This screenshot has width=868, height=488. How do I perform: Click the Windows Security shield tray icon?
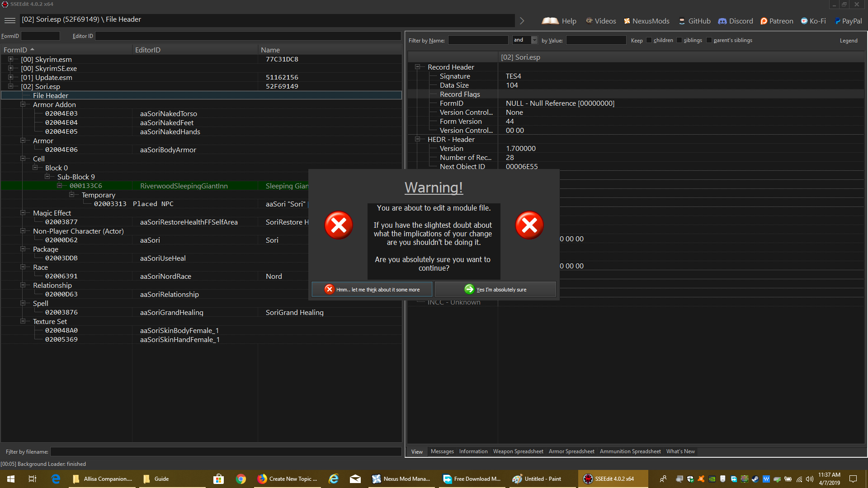(690, 479)
